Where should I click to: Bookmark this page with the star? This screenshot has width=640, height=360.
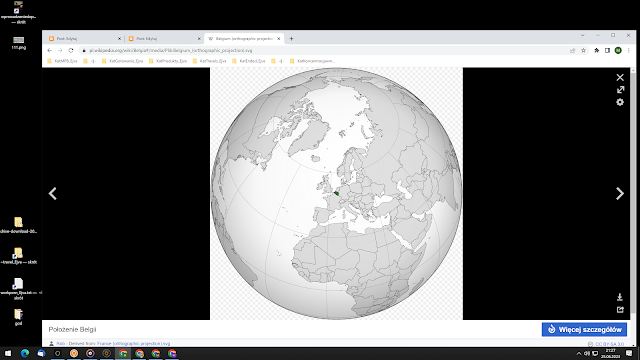tap(583, 50)
